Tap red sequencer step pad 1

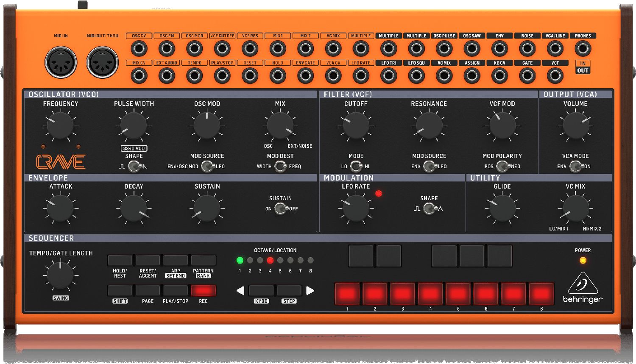pos(347,294)
